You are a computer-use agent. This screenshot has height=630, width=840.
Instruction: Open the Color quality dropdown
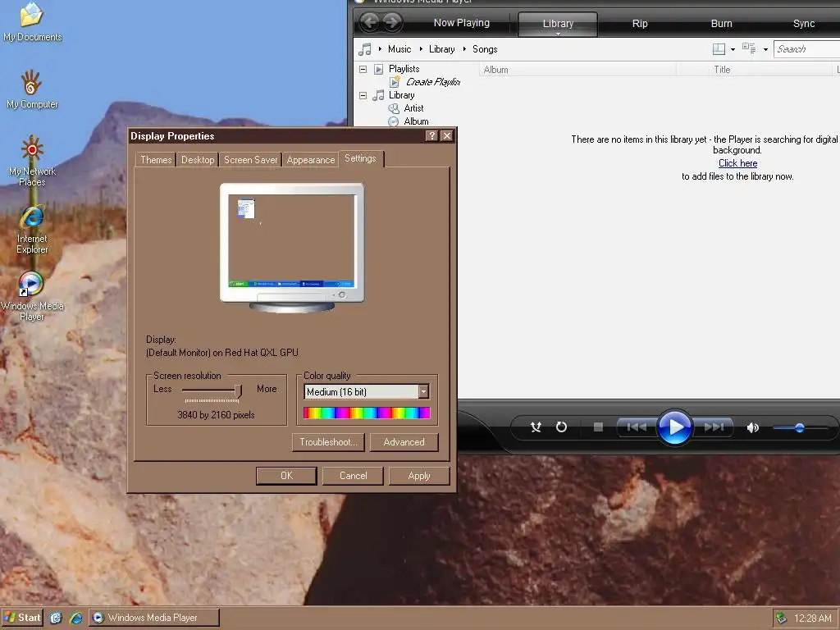tap(423, 391)
